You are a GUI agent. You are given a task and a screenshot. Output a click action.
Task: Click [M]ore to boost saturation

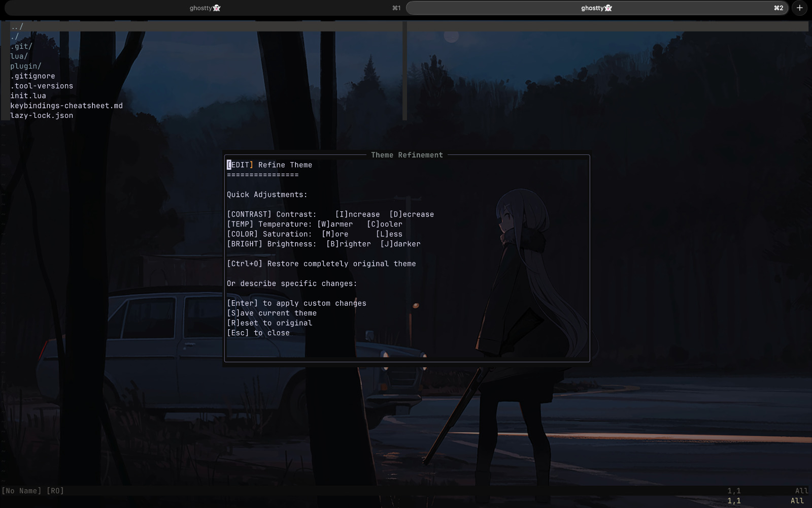pos(334,234)
